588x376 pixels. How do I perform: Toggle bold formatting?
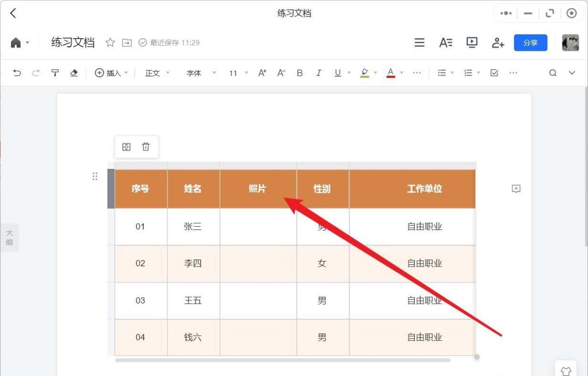pyautogui.click(x=299, y=72)
